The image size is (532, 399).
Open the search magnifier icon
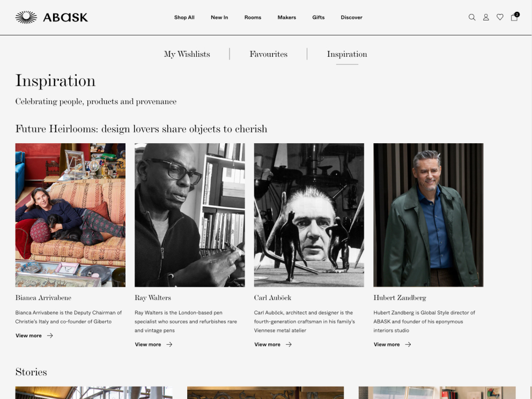(472, 17)
